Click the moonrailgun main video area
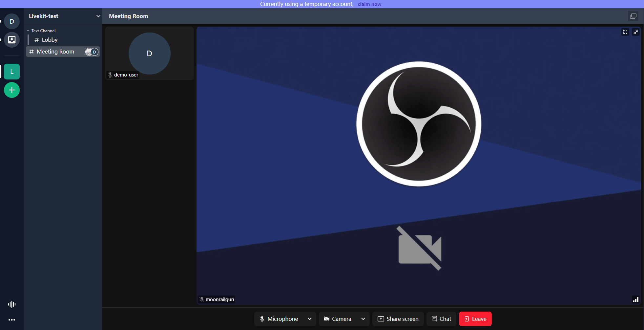 419,165
